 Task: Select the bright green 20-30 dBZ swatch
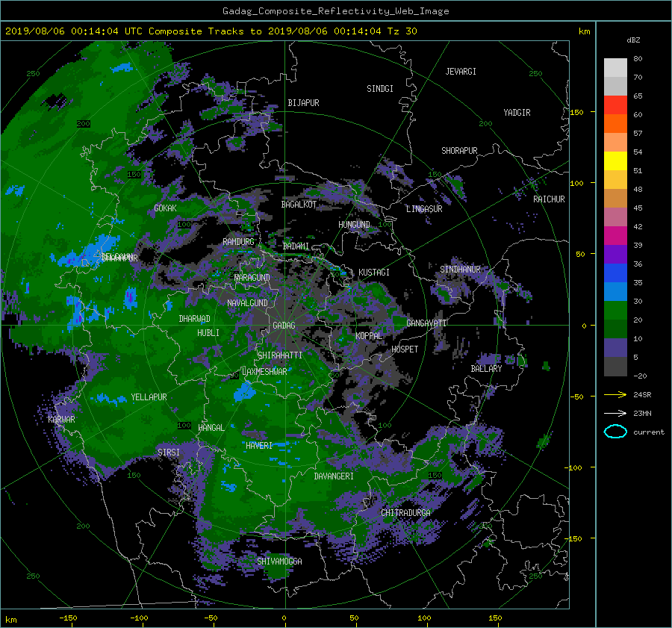tap(615, 310)
